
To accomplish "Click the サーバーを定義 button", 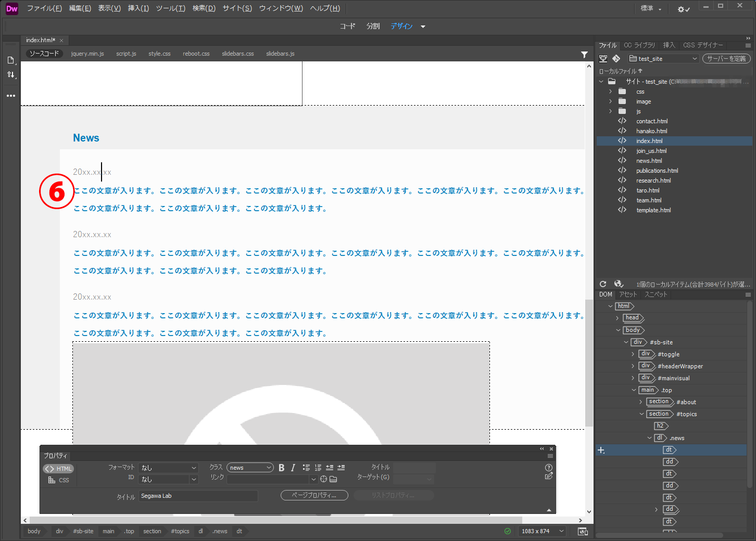I will coord(726,59).
